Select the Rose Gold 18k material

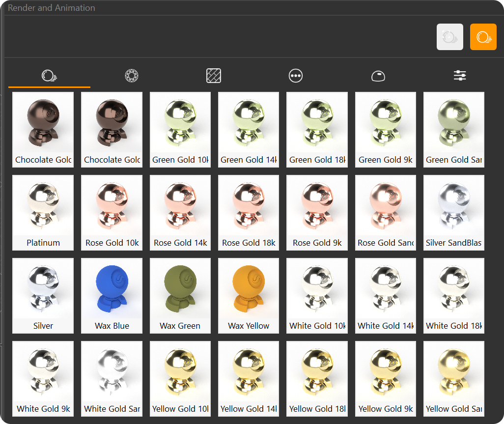249,212
